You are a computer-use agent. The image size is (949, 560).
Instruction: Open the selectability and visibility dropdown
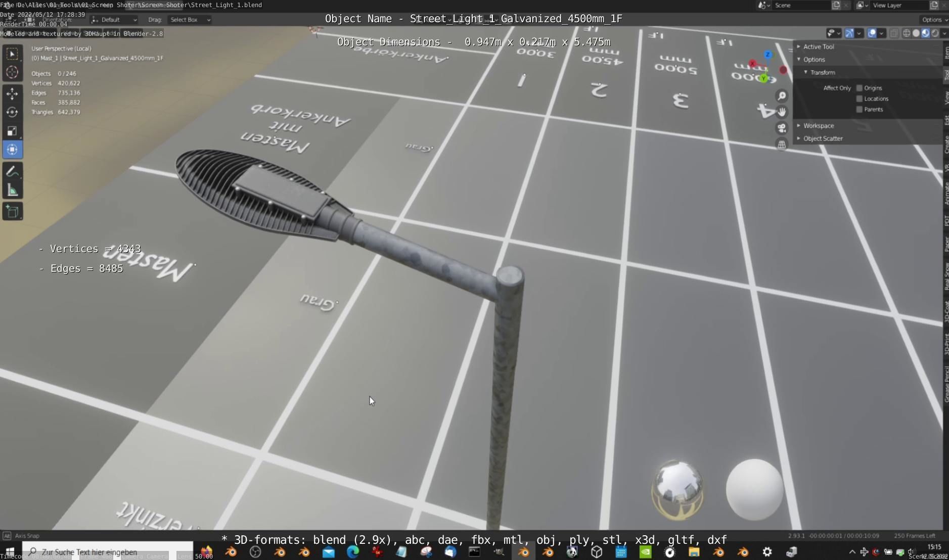(834, 33)
